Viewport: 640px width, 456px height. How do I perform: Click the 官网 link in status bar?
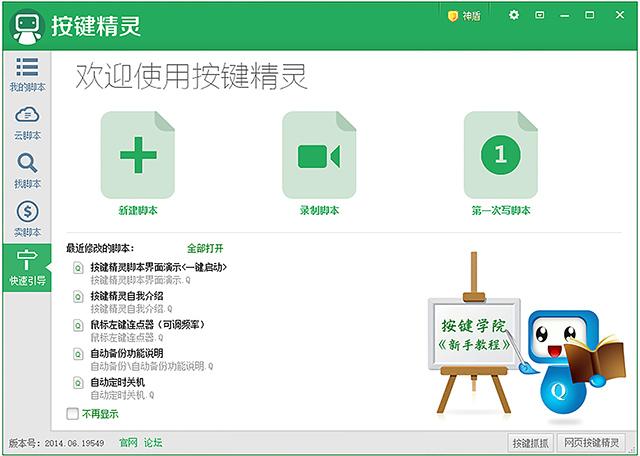[x=128, y=443]
